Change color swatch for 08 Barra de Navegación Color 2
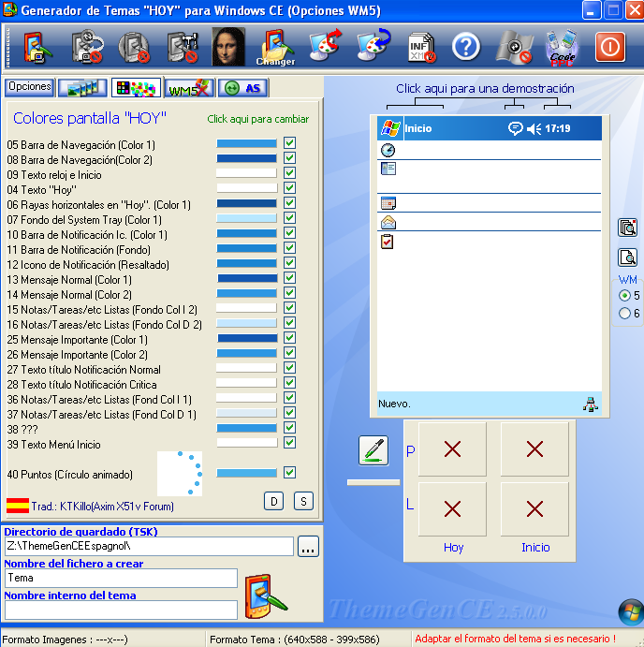This screenshot has width=644, height=647. (247, 158)
